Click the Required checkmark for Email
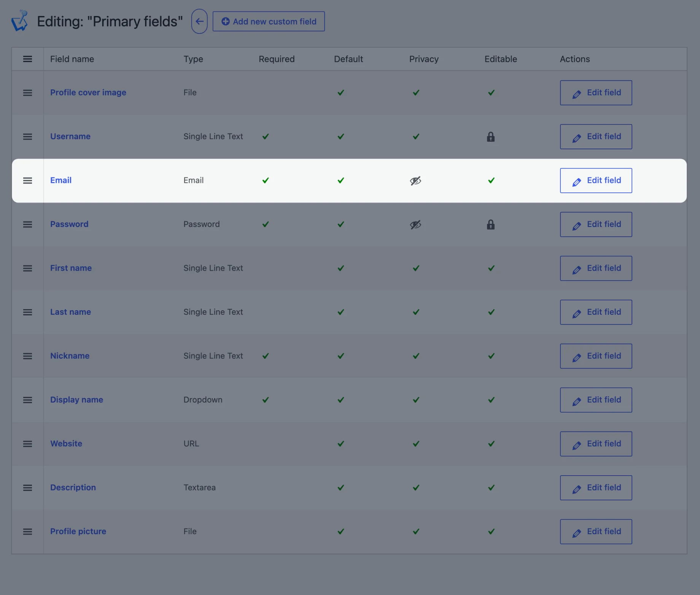 [266, 181]
